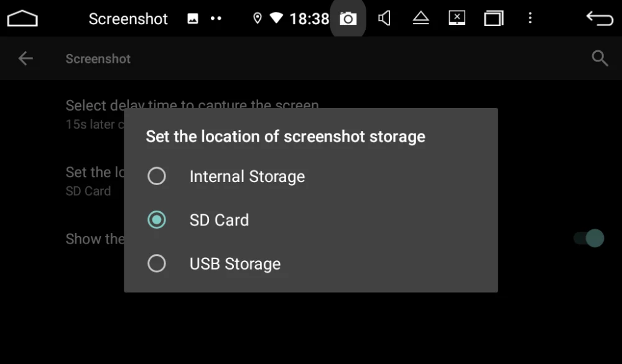Open recent apps via overlapping windows icon

tap(493, 18)
